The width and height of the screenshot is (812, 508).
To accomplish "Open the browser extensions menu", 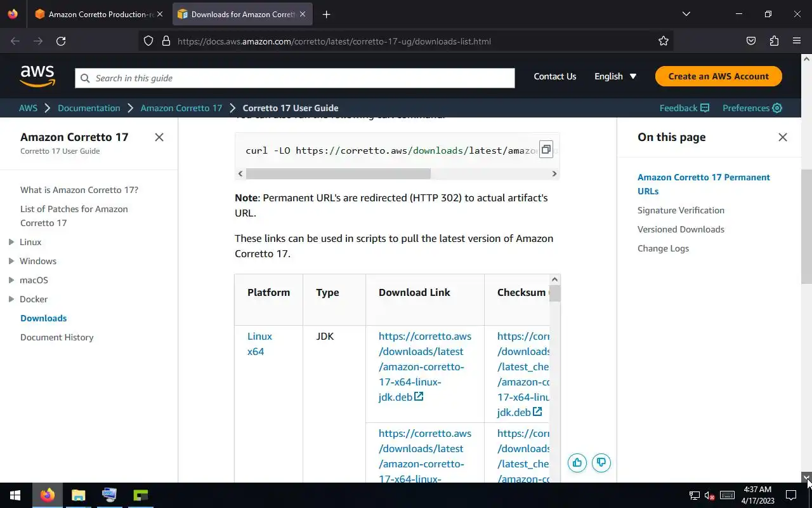I will [x=774, y=41].
